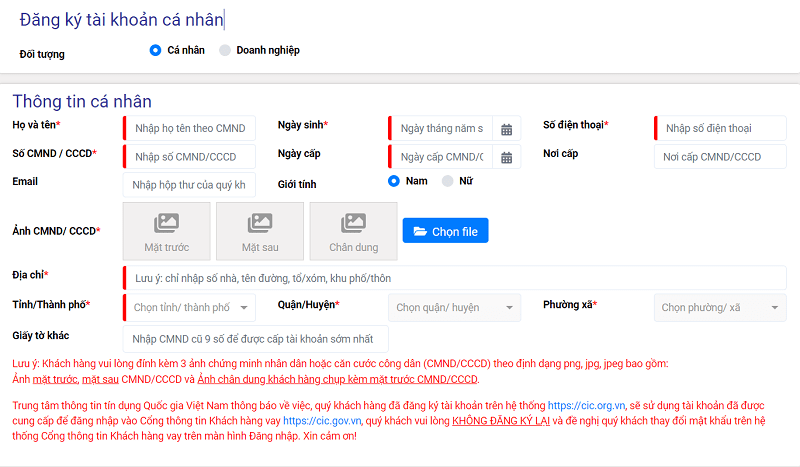The height and width of the screenshot is (467, 800).
Task: Expand the Phường xã dropdown
Action: click(720, 308)
